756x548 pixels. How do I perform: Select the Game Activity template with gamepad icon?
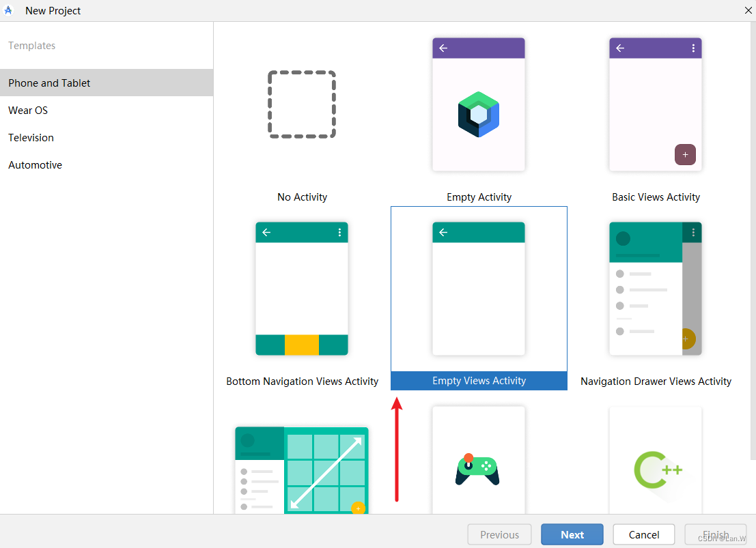(478, 469)
